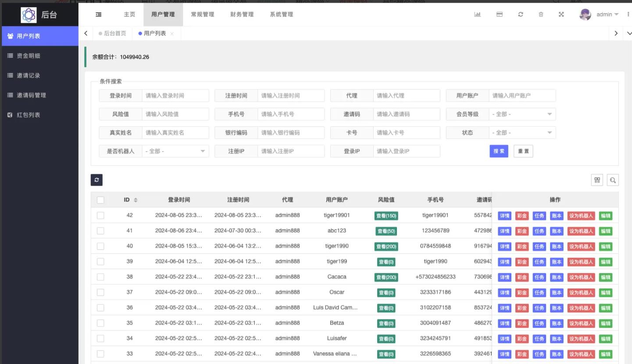This screenshot has height=364, width=632.
Task: Check the select-all checkbox in table header
Action: 100,200
